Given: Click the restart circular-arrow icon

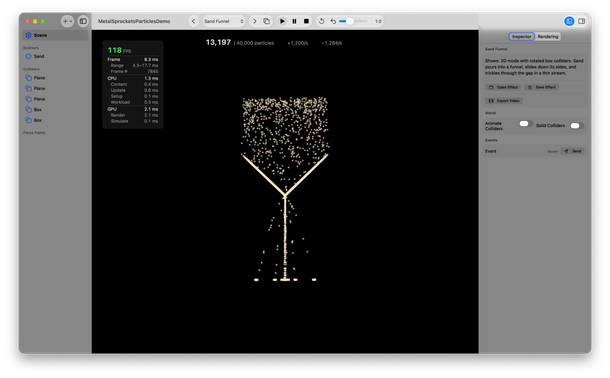Looking at the screenshot, I should [x=321, y=21].
